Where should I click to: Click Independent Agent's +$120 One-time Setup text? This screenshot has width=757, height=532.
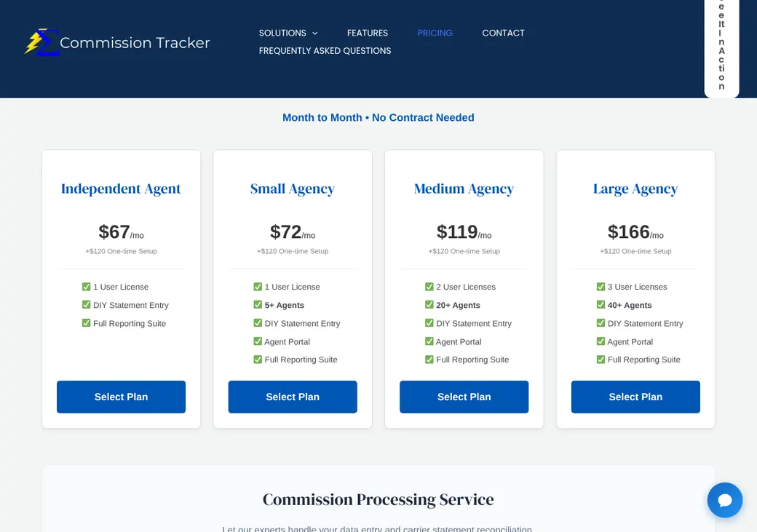tap(121, 251)
